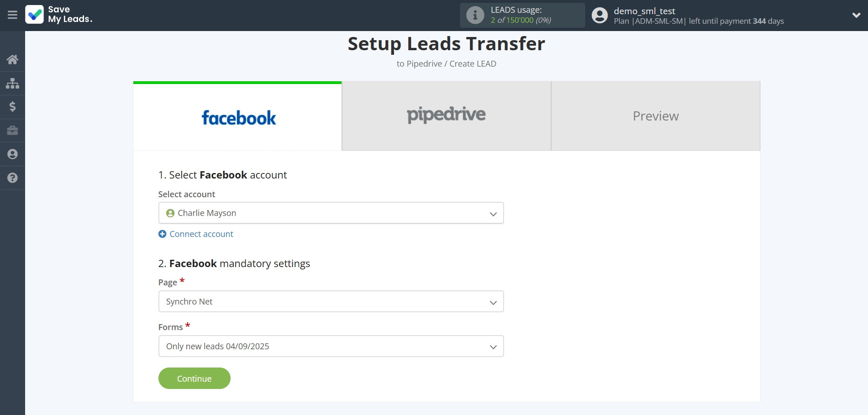
Task: Open the Preview tab
Action: 655,116
